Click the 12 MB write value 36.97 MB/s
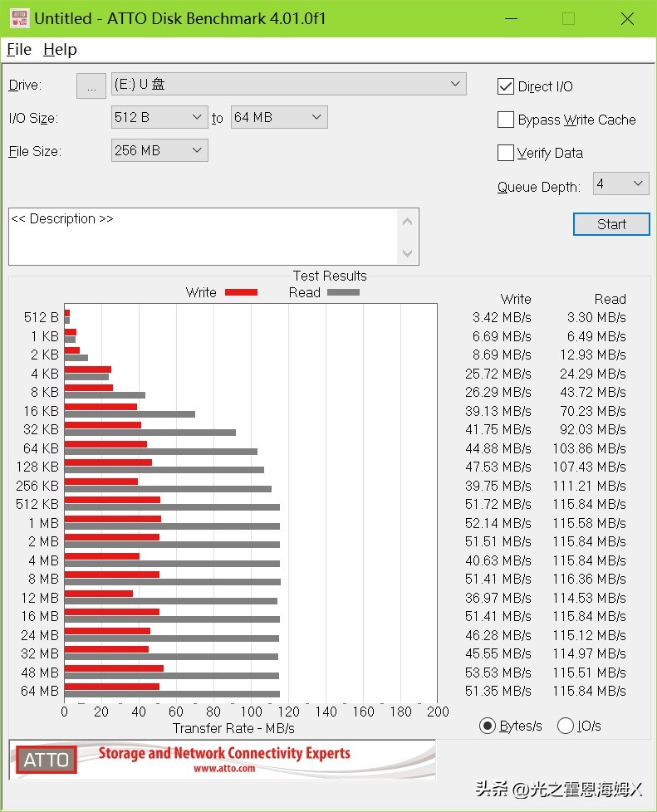 click(x=498, y=598)
